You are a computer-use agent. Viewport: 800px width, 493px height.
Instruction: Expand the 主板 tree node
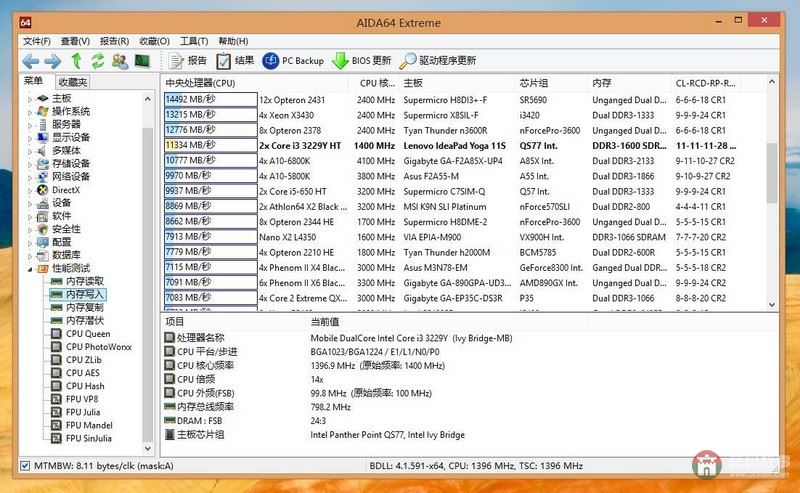coord(30,99)
